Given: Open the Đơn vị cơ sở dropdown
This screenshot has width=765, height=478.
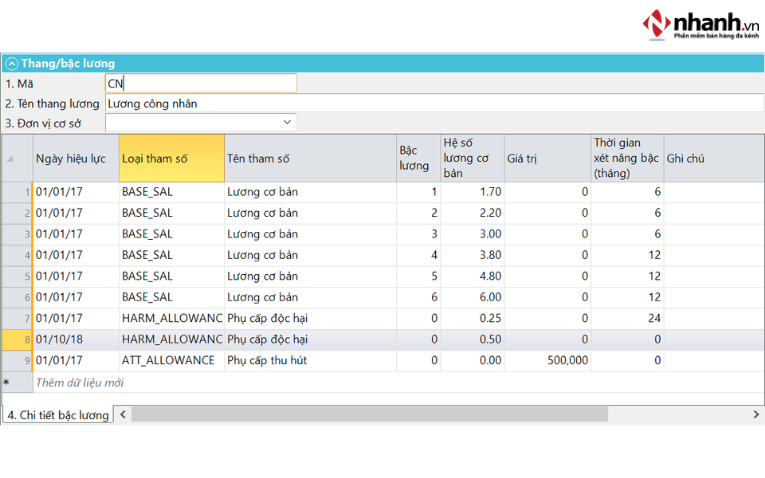Looking at the screenshot, I should click(287, 122).
